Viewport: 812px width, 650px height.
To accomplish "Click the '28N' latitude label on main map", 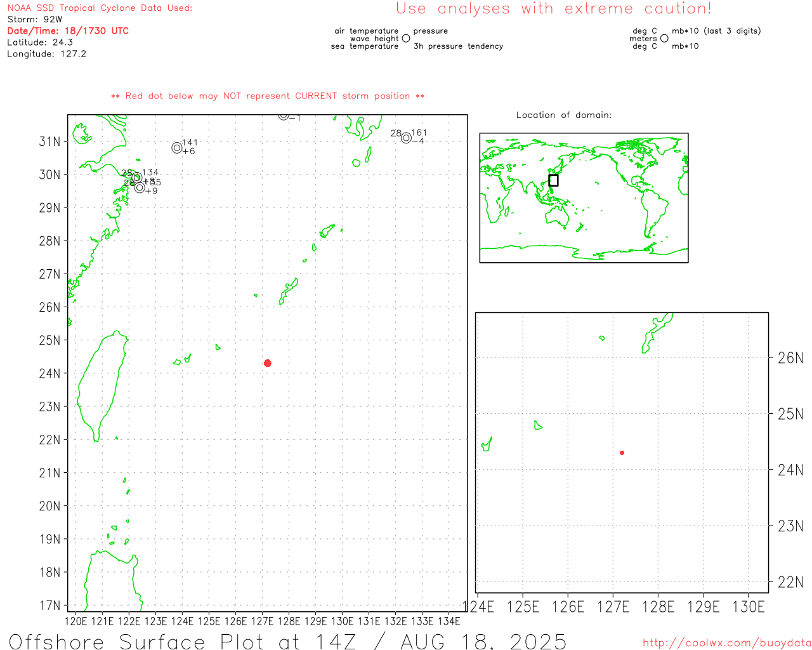I will click(50, 241).
